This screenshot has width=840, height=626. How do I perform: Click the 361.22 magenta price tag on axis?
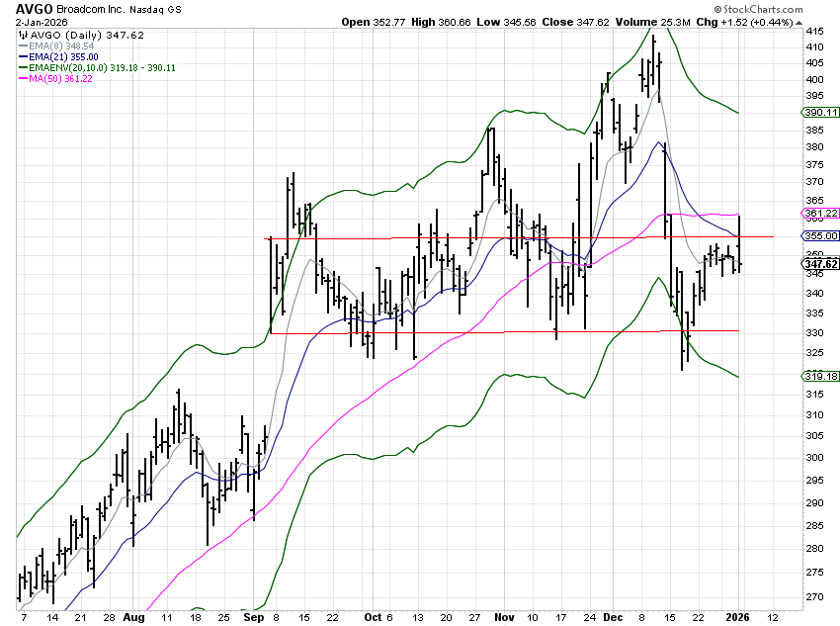click(820, 214)
